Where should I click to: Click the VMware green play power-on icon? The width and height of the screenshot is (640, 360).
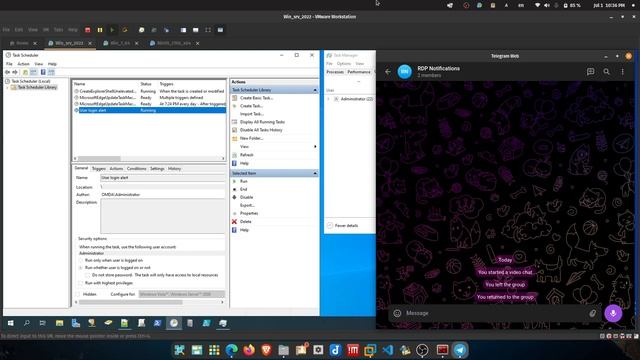(112, 30)
